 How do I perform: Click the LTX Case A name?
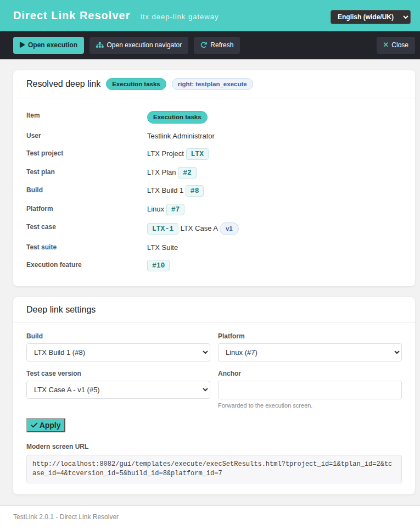coord(199,229)
